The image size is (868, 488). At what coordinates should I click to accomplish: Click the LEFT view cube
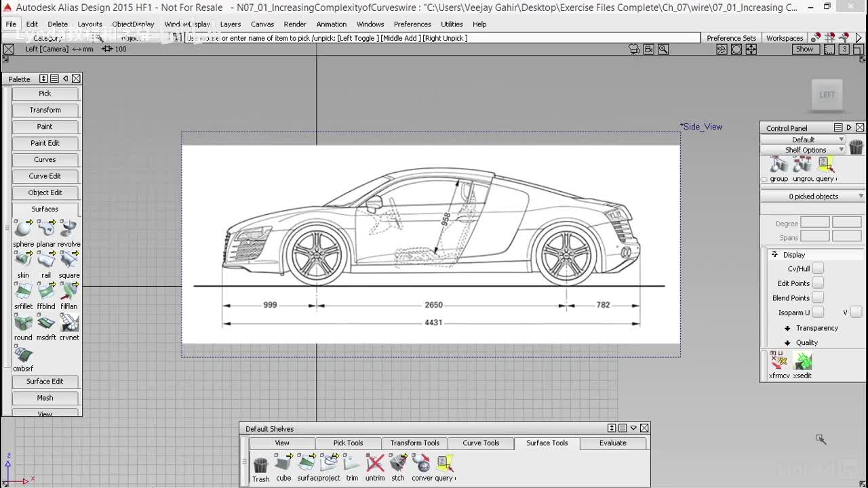click(x=827, y=95)
